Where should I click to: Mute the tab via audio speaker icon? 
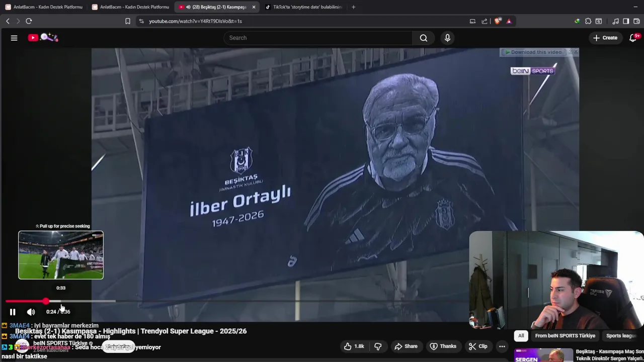188,7
